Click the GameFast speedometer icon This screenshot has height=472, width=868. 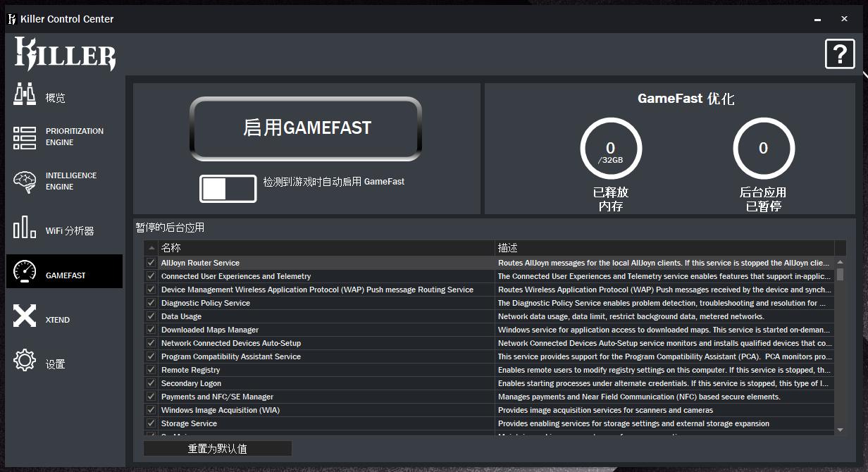coord(25,271)
